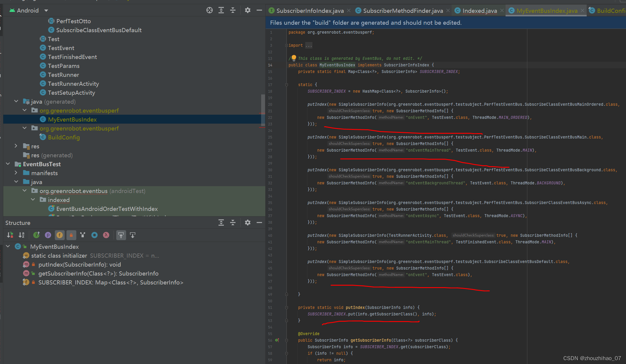Click the implements gutter marker on line 56

click(277, 340)
